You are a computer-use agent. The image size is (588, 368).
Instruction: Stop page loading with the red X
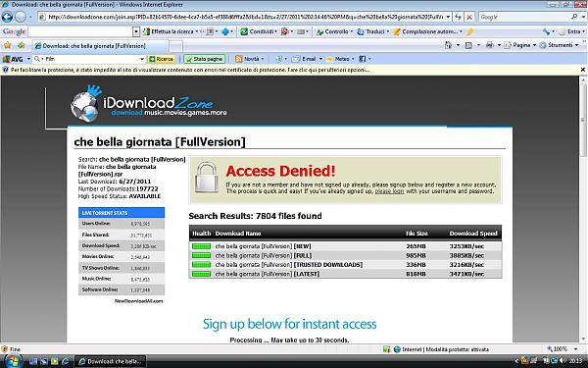click(x=469, y=17)
